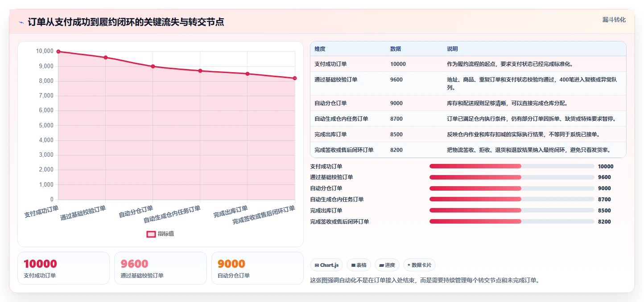
Task: Click the progress bar for 通过基础校验订单
Action: tap(512, 177)
